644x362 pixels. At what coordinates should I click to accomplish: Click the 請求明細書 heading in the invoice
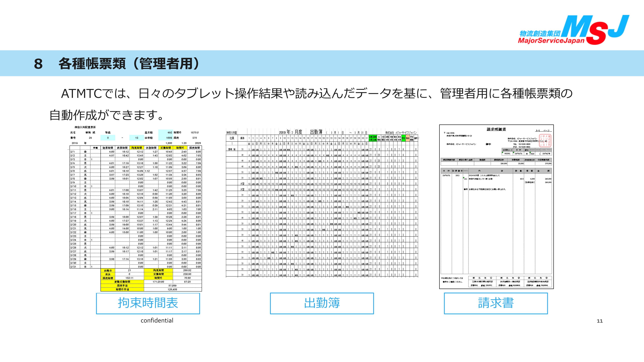point(496,129)
